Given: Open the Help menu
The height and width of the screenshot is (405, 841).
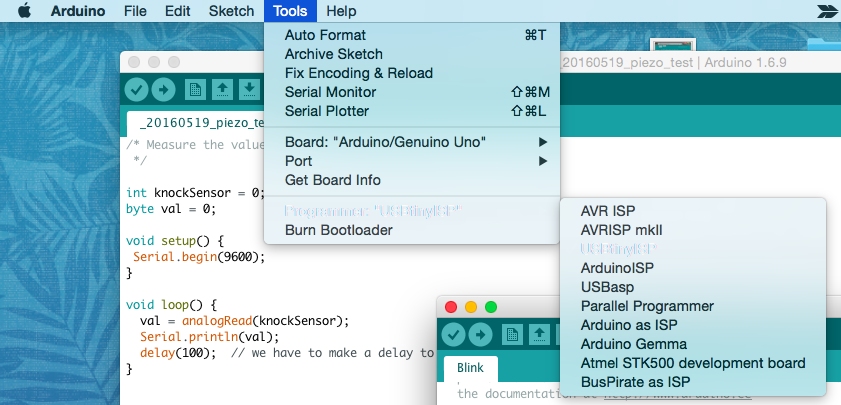Looking at the screenshot, I should click(341, 11).
